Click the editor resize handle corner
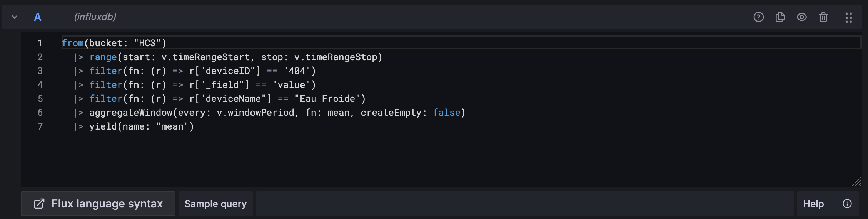868x219 pixels. 856,182
